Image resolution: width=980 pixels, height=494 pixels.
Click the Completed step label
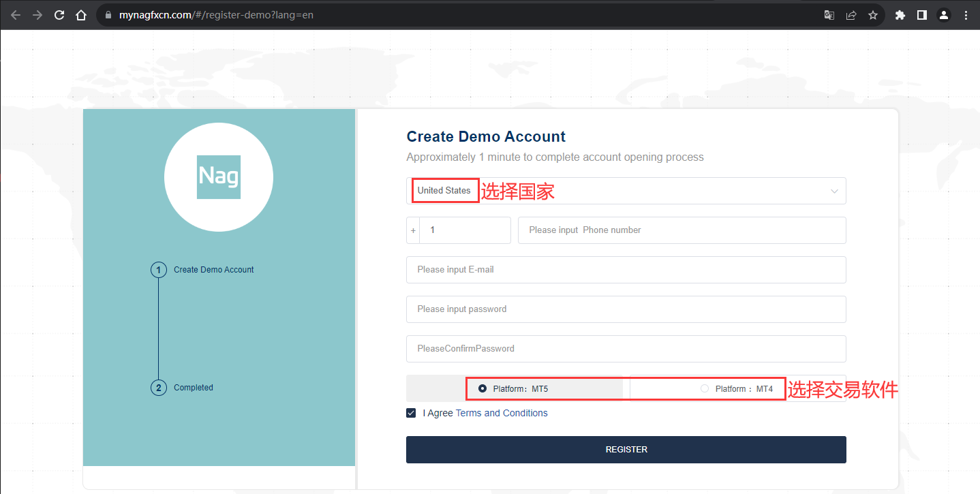pyautogui.click(x=194, y=388)
